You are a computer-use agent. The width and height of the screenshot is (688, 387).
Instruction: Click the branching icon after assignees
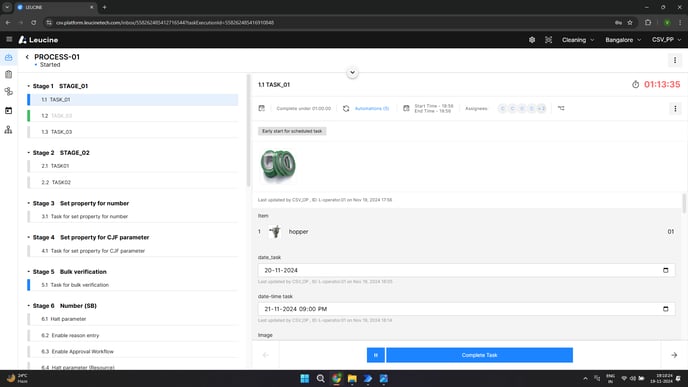tap(561, 108)
